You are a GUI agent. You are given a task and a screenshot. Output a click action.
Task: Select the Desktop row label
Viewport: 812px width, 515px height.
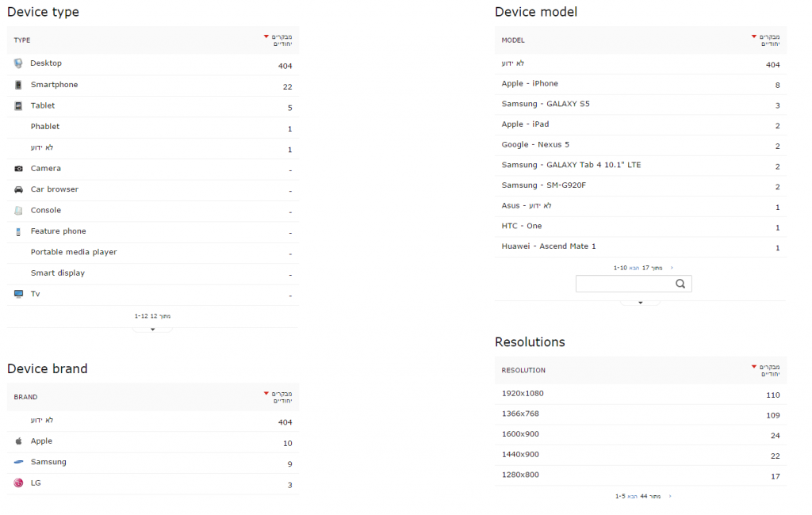[x=46, y=63]
